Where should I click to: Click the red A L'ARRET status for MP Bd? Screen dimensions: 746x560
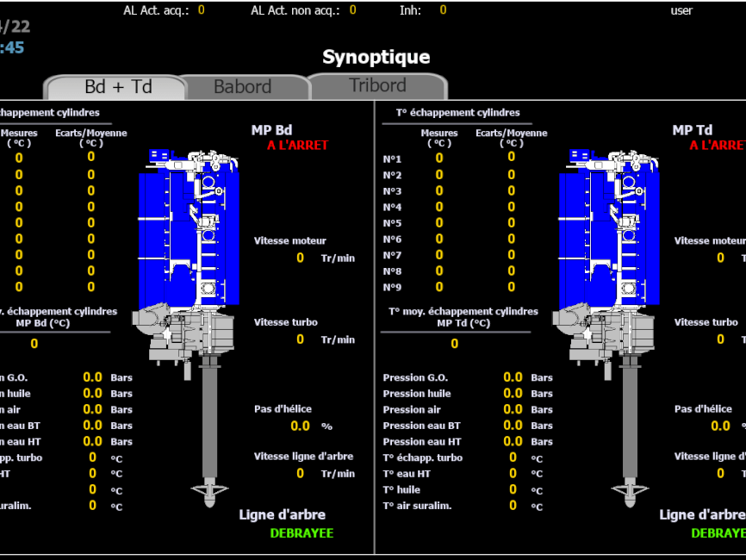(297, 146)
